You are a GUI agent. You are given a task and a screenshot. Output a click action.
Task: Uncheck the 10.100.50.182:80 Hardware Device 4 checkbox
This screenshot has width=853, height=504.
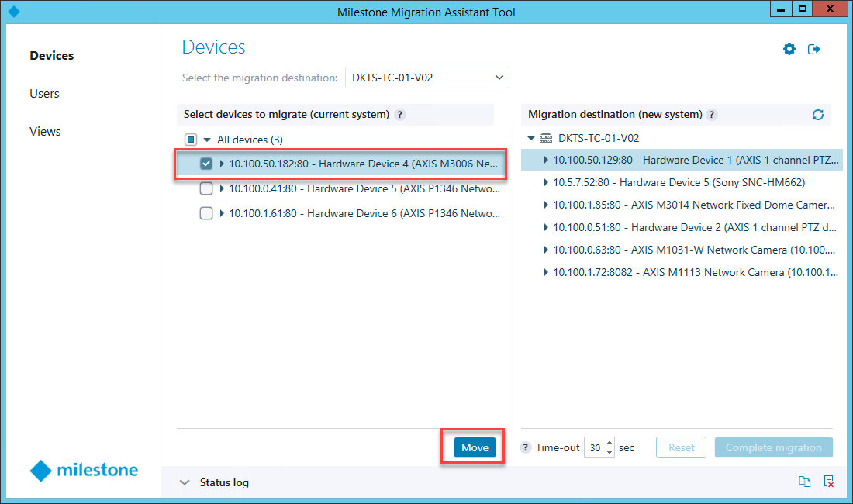pyautogui.click(x=206, y=164)
